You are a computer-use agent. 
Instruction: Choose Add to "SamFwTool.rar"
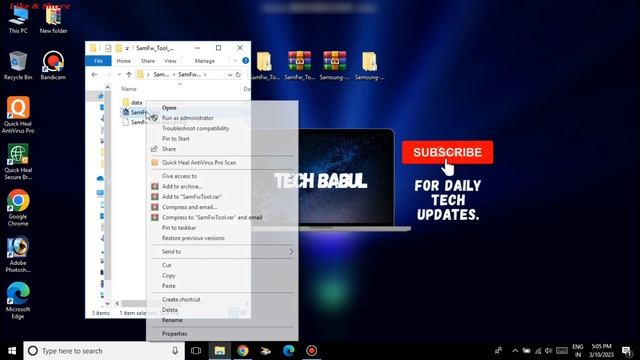pos(191,197)
